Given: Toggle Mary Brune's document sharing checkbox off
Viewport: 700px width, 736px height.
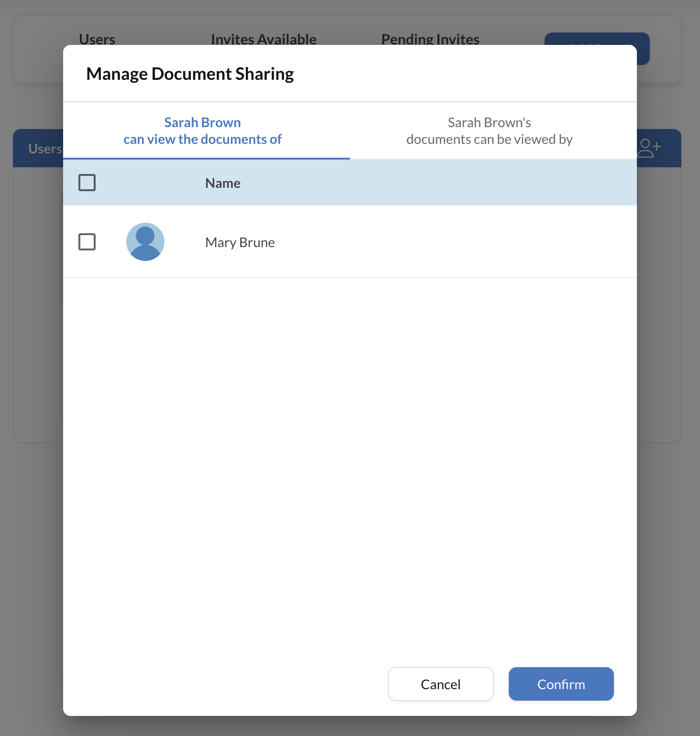Looking at the screenshot, I should (87, 242).
